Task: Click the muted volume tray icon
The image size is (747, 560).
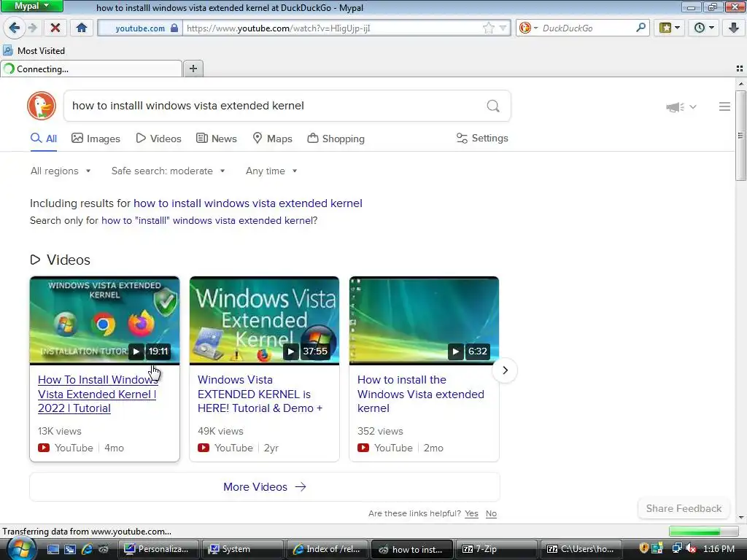Action: pos(690,548)
